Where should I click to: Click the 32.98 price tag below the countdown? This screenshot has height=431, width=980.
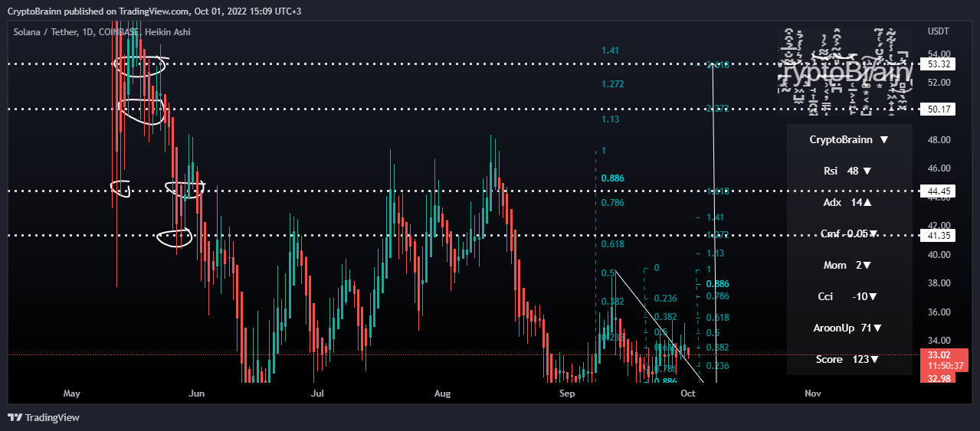(939, 377)
